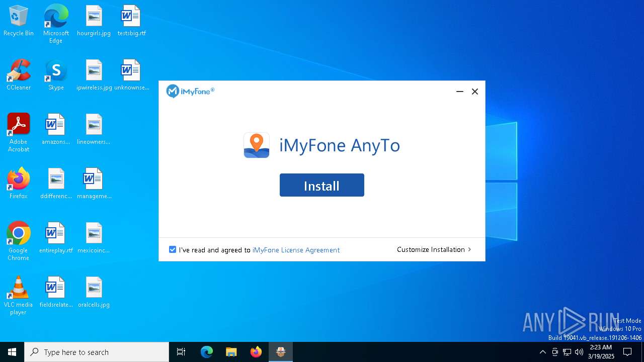This screenshot has height=362, width=644.
Task: Select entireplay.rtf on the desktop
Action: pos(56,238)
